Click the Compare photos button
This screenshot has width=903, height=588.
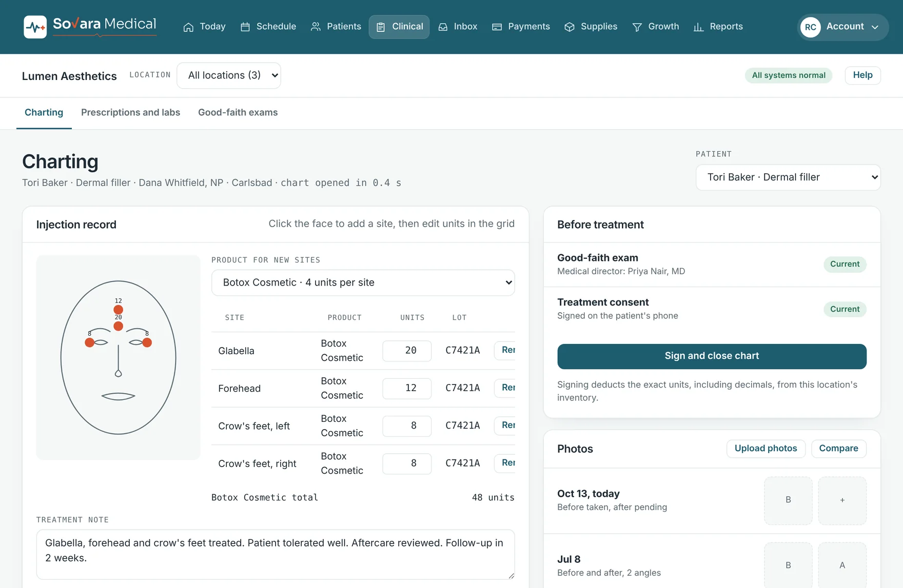[x=838, y=449]
